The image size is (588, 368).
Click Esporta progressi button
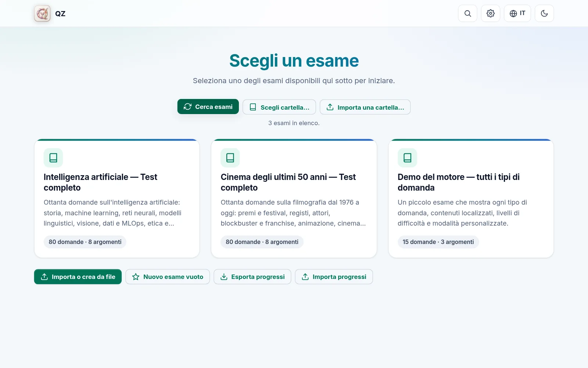tap(252, 277)
